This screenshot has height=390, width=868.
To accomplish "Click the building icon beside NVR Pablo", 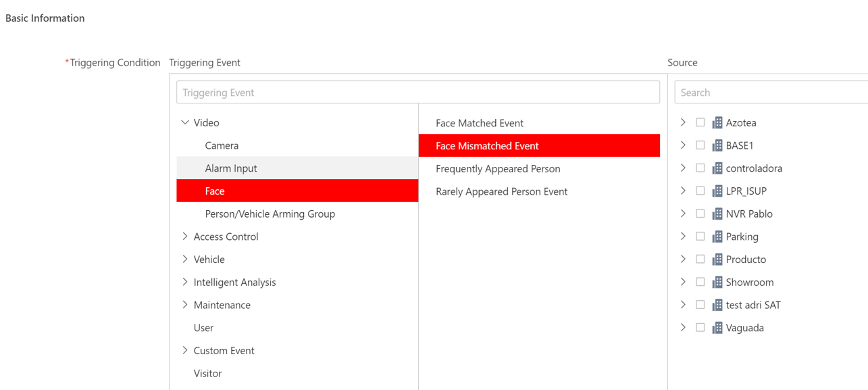I will point(717,214).
